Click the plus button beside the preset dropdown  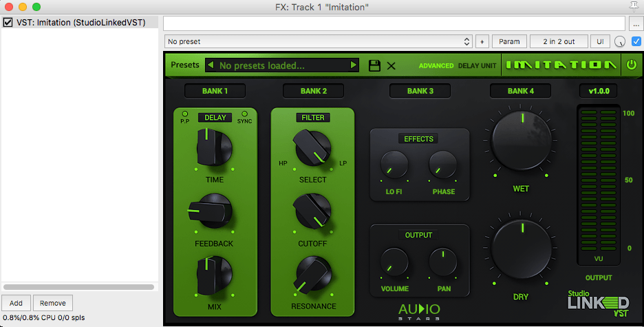(x=482, y=41)
